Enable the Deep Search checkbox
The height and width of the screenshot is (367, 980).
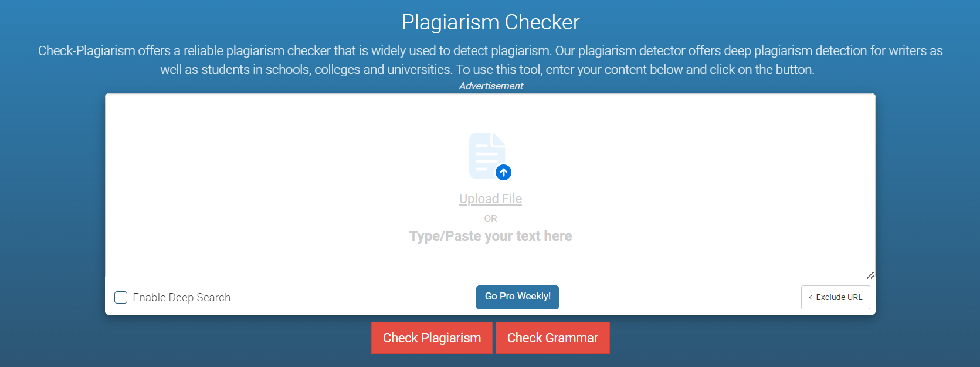pos(121,297)
